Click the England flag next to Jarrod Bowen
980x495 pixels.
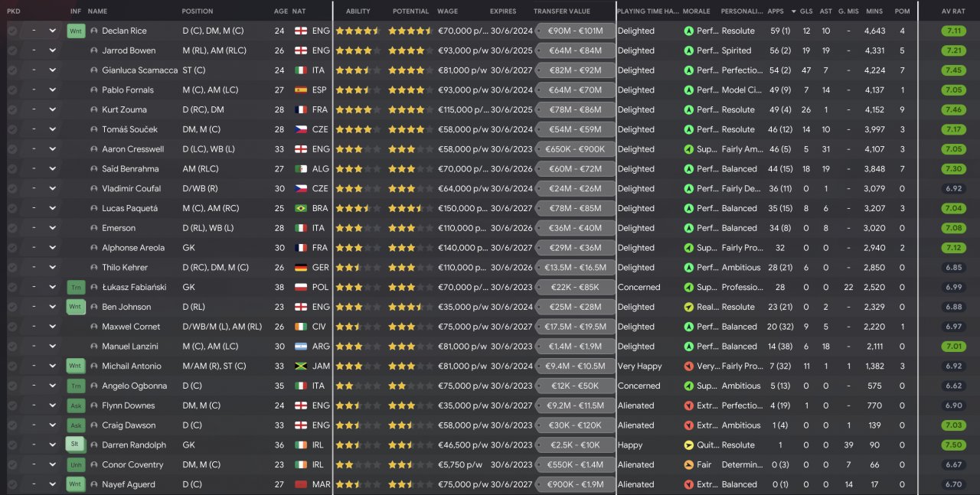click(301, 50)
